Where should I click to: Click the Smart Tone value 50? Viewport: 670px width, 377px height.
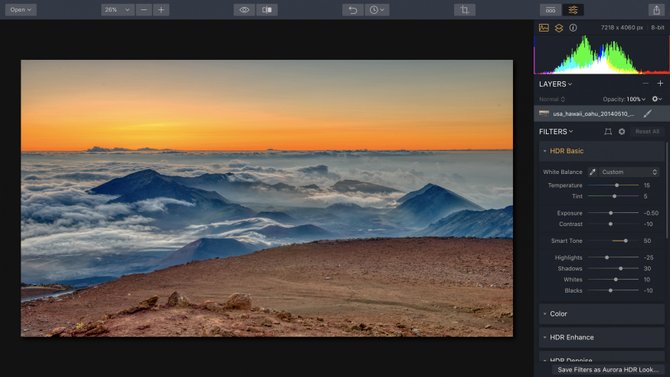(647, 241)
